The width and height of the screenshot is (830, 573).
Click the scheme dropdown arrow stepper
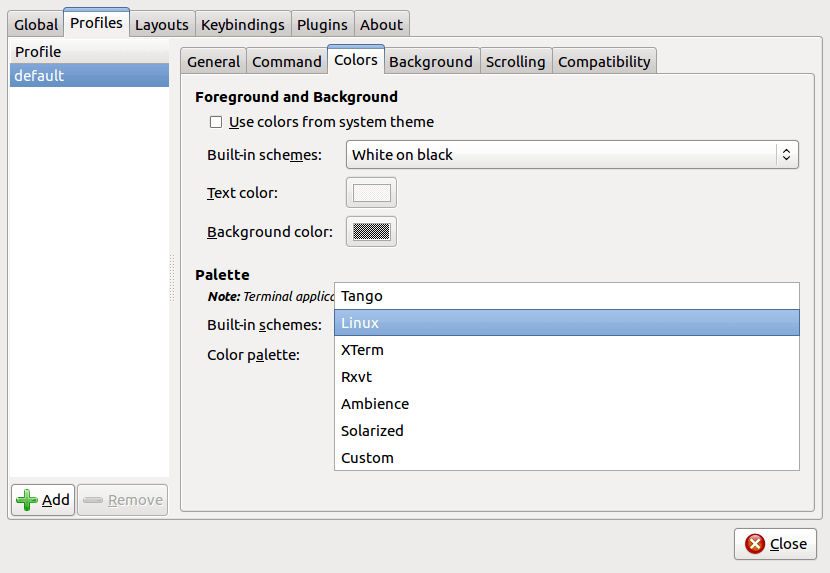coord(787,155)
